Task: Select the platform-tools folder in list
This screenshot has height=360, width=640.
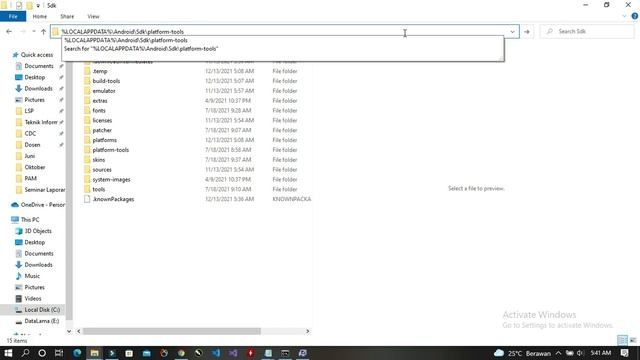Action: 110,150
